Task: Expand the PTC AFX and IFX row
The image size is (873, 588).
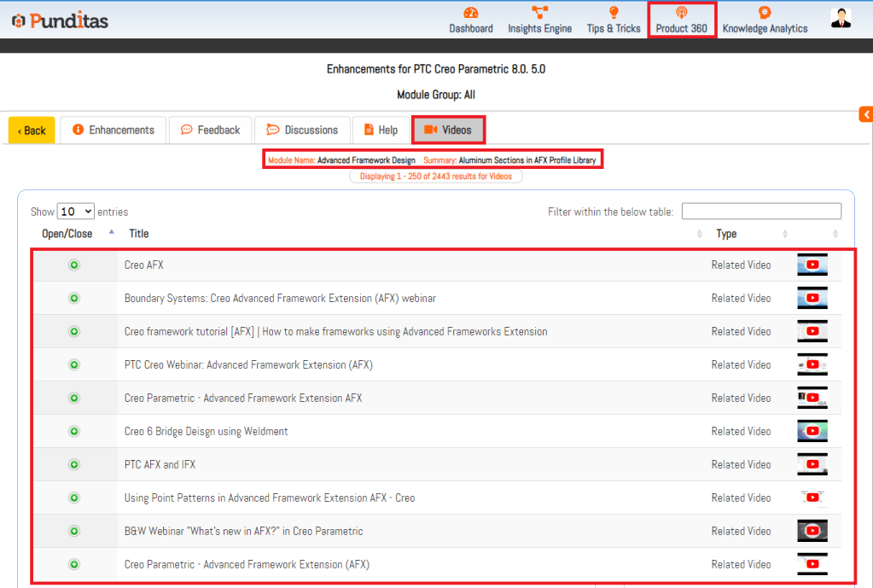Action: 74,465
